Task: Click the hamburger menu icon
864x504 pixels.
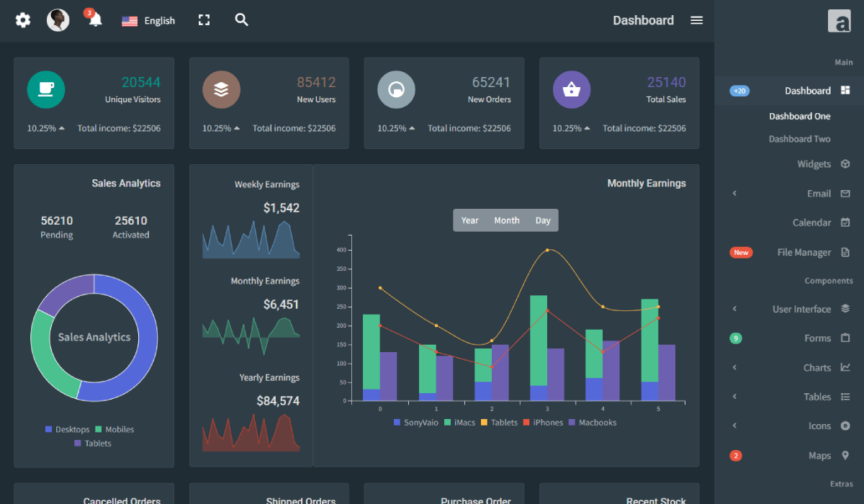Action: coord(696,20)
